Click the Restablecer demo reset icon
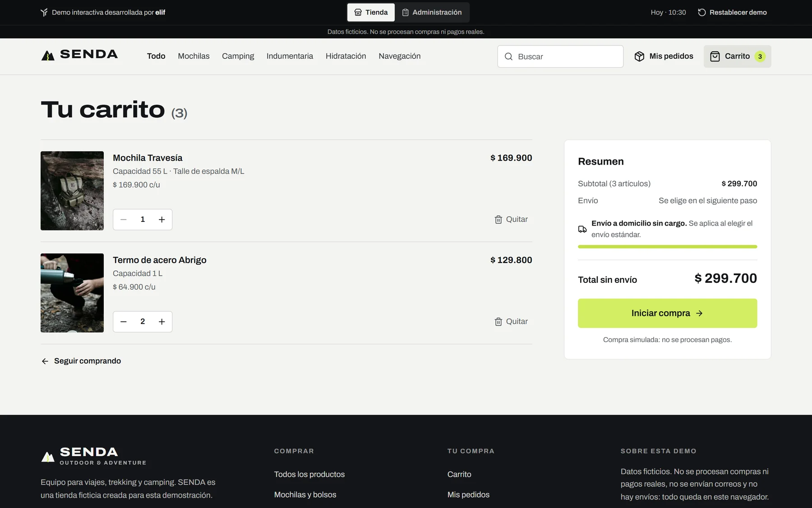This screenshot has height=508, width=812. click(702, 12)
